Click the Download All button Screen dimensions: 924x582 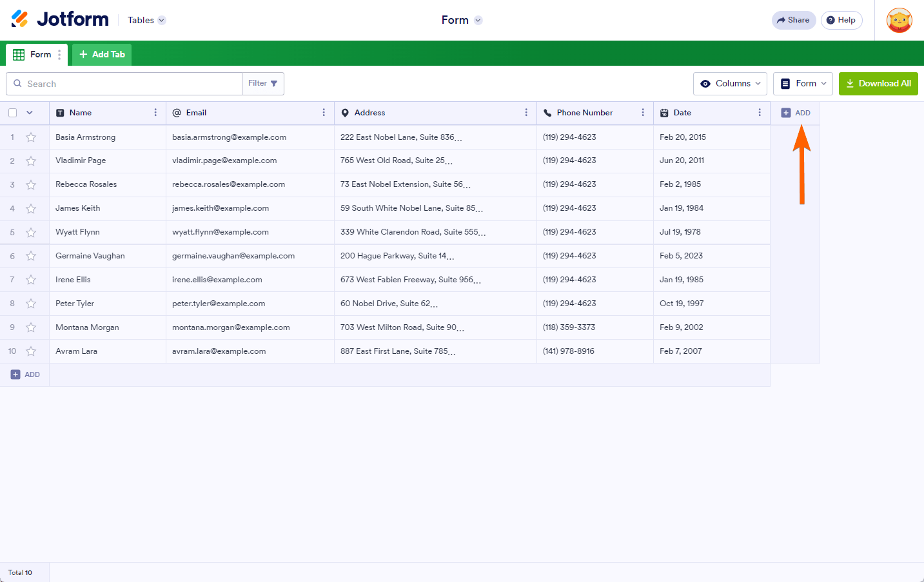pyautogui.click(x=878, y=84)
